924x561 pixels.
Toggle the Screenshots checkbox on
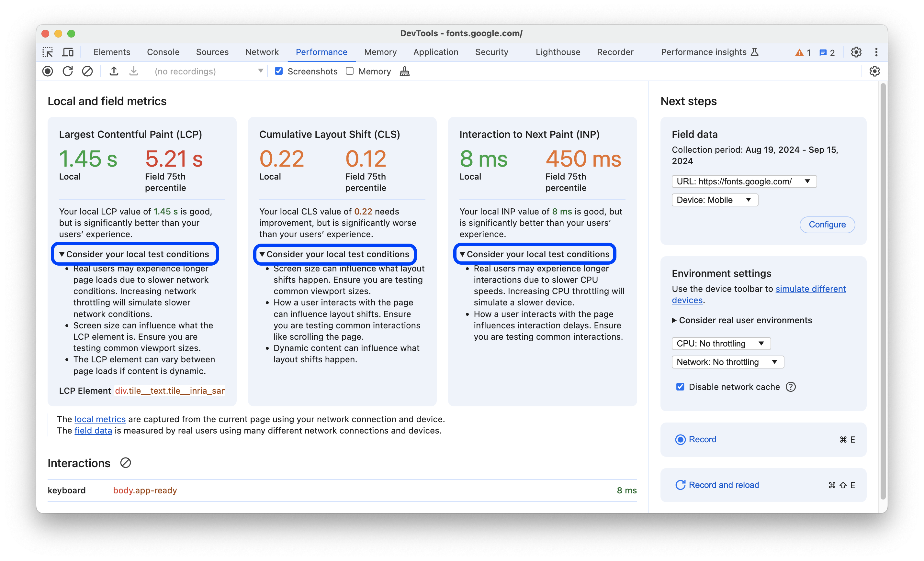279,71
